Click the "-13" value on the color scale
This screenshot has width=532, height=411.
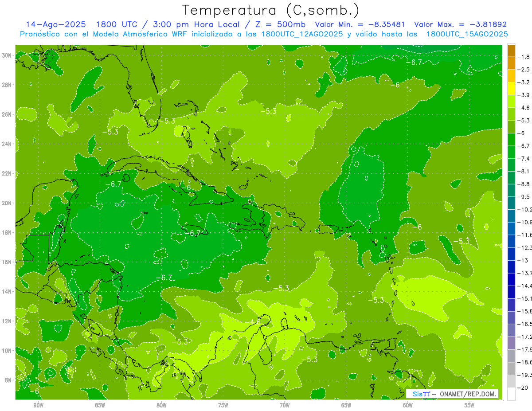[522, 260]
